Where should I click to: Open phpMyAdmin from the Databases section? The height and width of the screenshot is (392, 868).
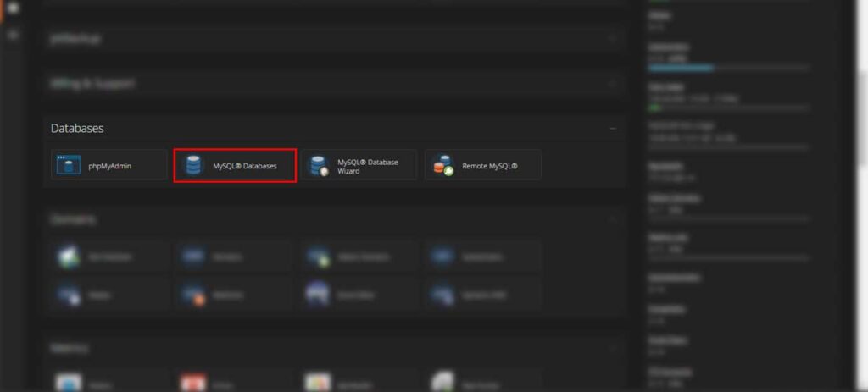point(109,165)
